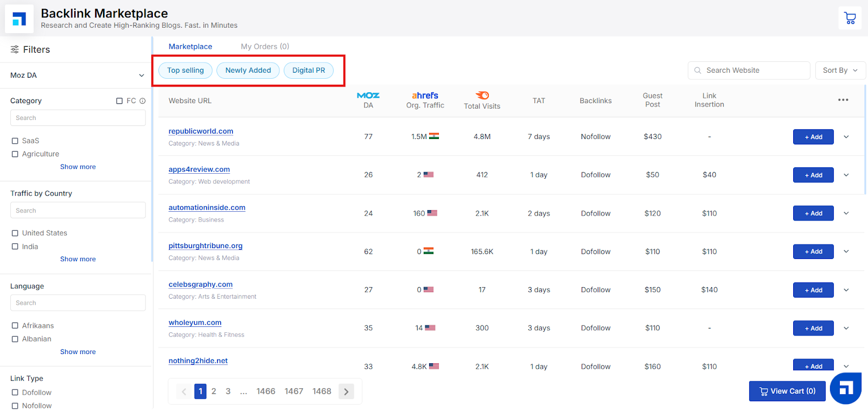Expand the celebsgraphy.com row details
The image size is (868, 410).
pos(846,290)
